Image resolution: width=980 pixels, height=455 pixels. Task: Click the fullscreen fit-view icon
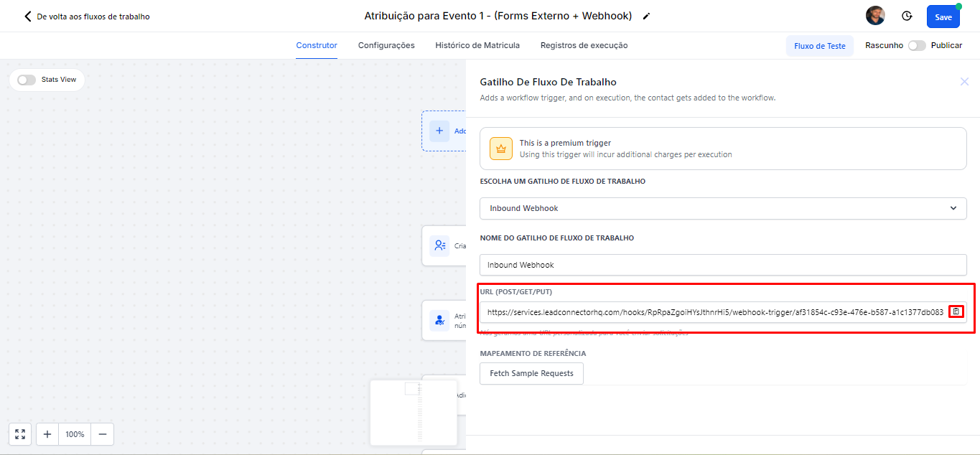pos(20,434)
